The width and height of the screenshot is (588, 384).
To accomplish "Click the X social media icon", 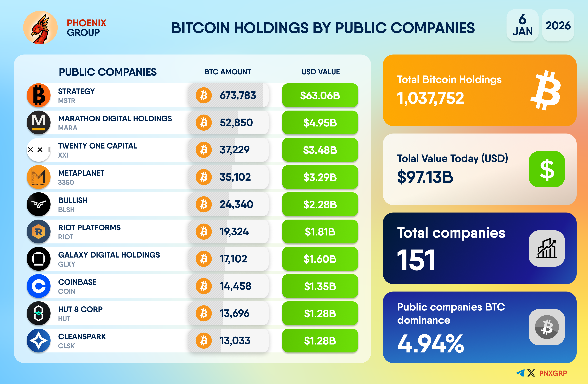I will 531,373.
